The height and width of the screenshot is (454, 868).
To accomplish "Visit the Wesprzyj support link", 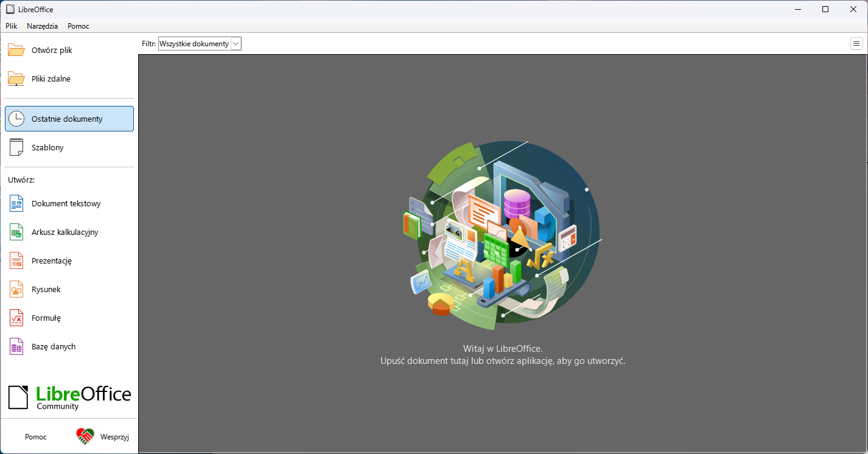I will pos(114,436).
